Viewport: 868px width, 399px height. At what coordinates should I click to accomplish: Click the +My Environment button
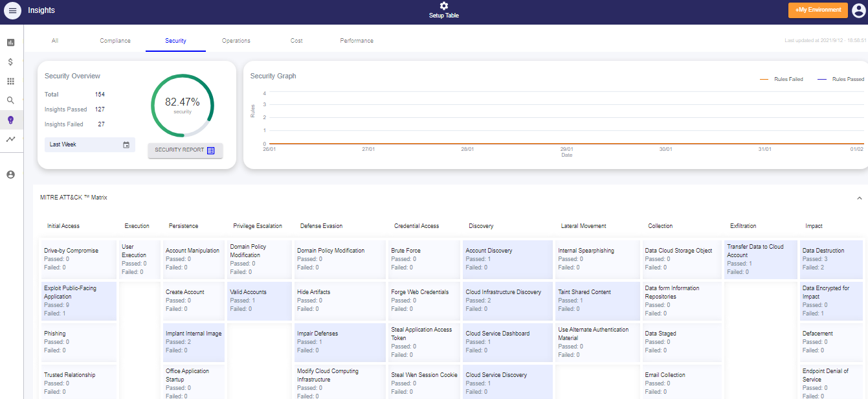818,10
